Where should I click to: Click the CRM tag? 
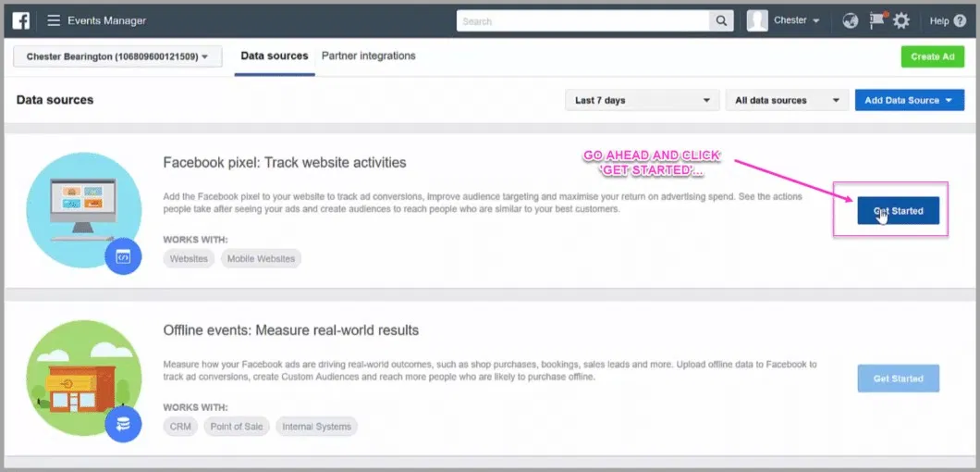[180, 427]
